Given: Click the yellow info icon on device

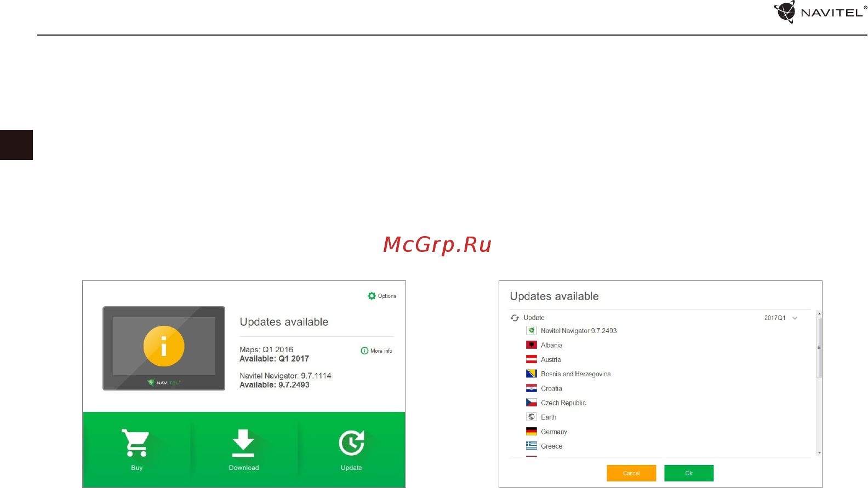Looking at the screenshot, I should (164, 346).
